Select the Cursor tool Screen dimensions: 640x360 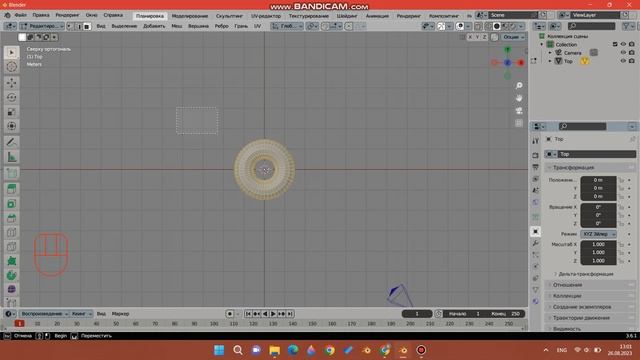coord(11,67)
